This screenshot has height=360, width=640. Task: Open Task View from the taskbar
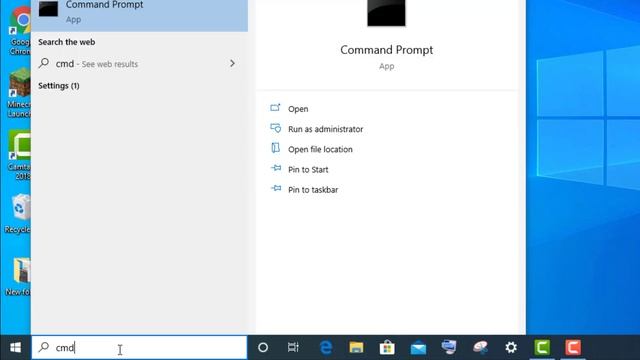point(293,347)
